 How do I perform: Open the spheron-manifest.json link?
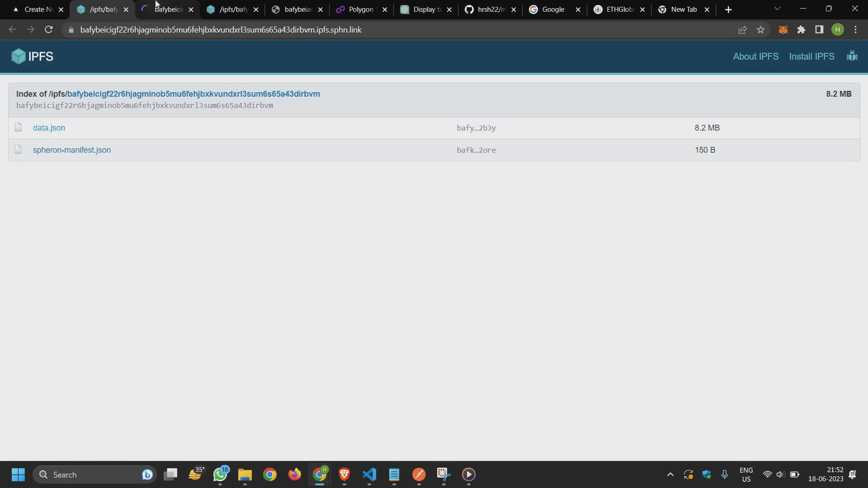pyautogui.click(x=71, y=150)
